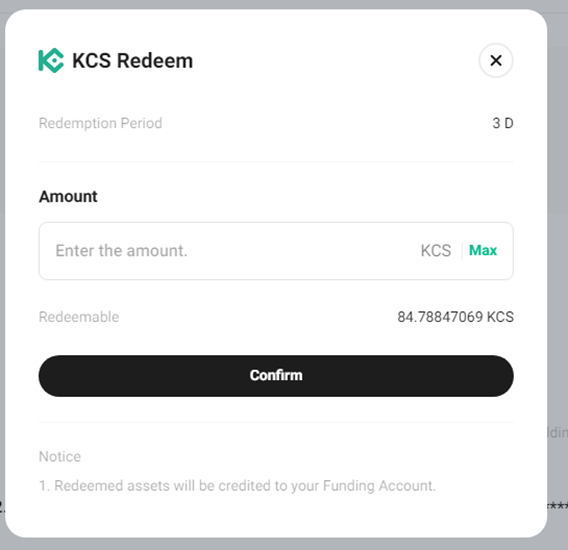Confirm the KCS redemption
Viewport: 568px width, 550px height.
276,376
